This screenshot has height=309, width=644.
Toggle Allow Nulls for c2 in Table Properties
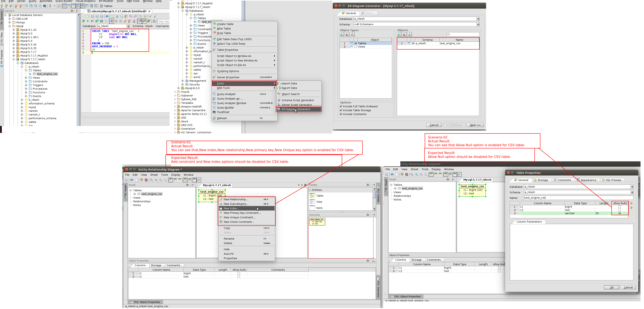tap(619, 210)
